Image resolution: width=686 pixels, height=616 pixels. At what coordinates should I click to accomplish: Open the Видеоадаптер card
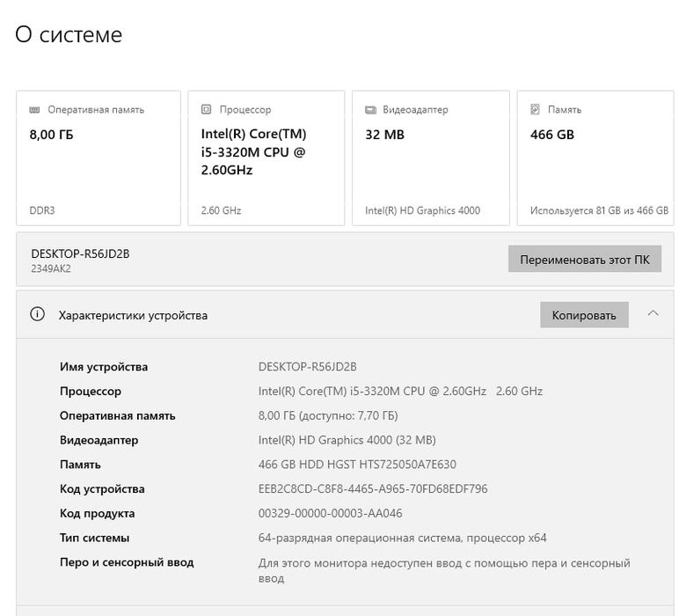[x=430, y=158]
